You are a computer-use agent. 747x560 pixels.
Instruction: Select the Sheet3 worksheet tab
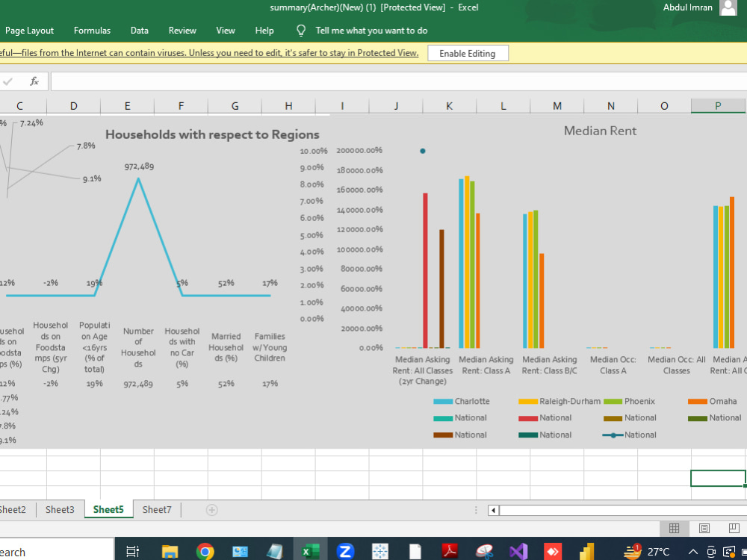60,509
